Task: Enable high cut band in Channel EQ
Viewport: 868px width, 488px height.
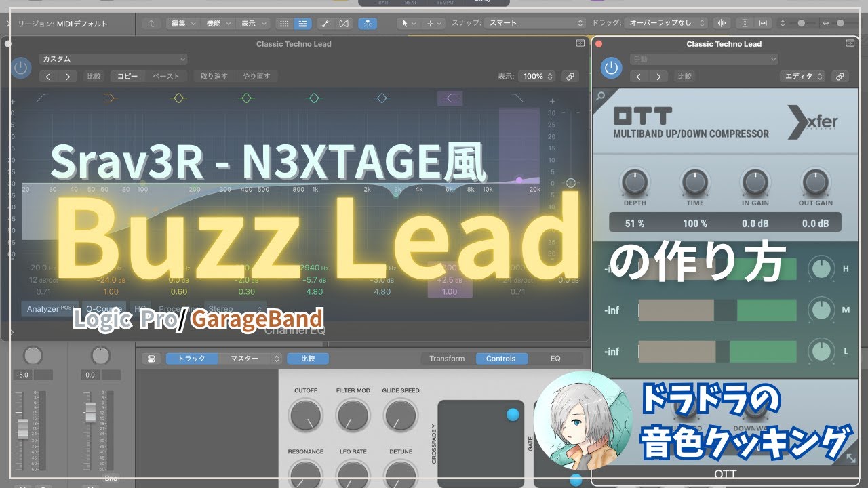Action: (517, 98)
